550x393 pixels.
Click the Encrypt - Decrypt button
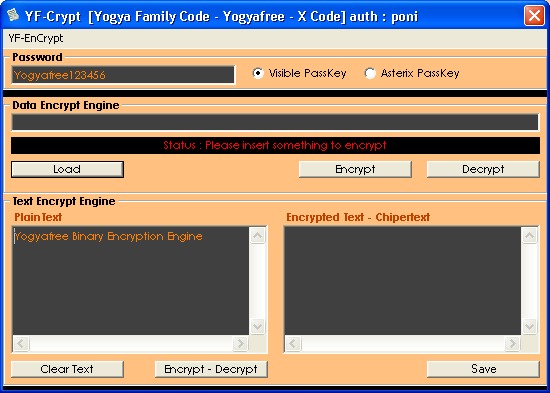[x=211, y=369]
